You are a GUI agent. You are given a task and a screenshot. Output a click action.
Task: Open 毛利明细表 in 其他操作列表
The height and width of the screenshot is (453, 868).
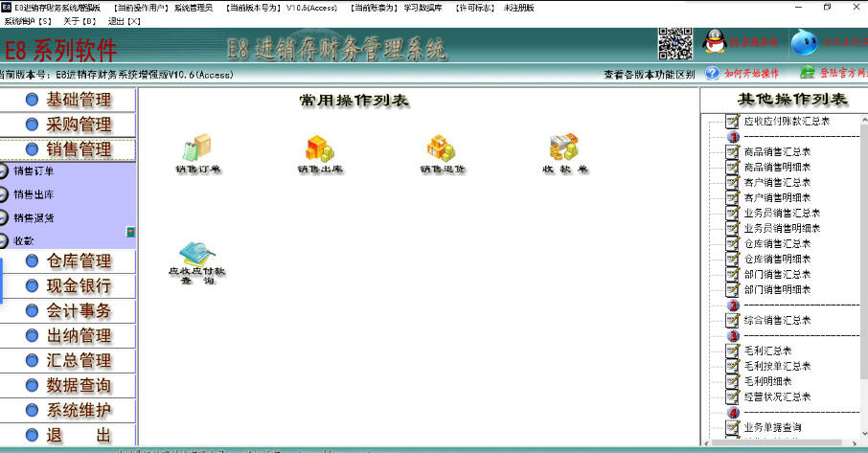point(767,381)
